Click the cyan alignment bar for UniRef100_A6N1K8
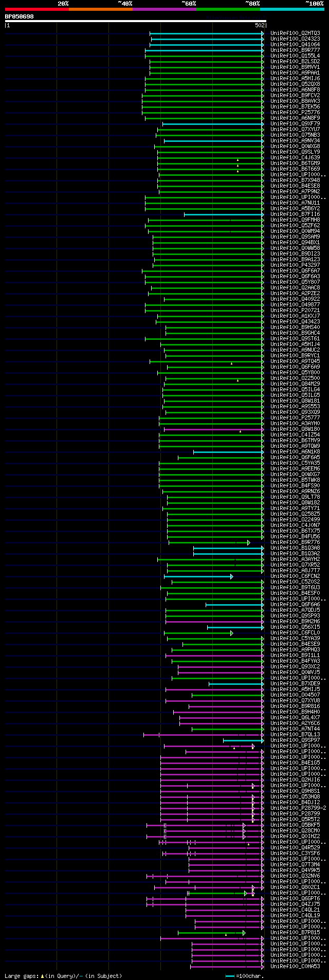The image size is (329, 980). point(228,452)
